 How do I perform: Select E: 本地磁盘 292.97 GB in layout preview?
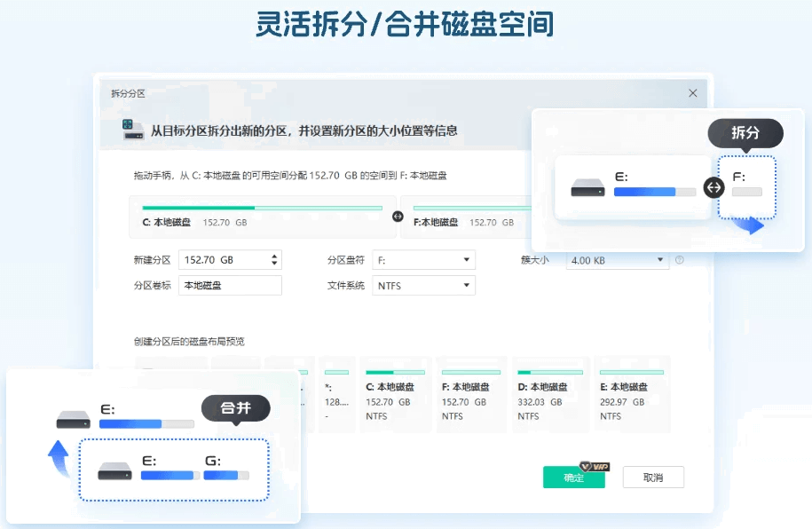point(631,394)
